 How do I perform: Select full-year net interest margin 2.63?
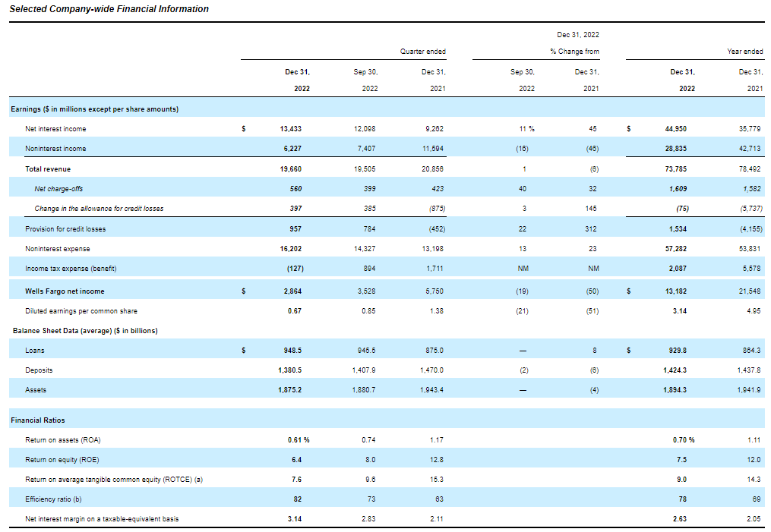click(x=680, y=519)
